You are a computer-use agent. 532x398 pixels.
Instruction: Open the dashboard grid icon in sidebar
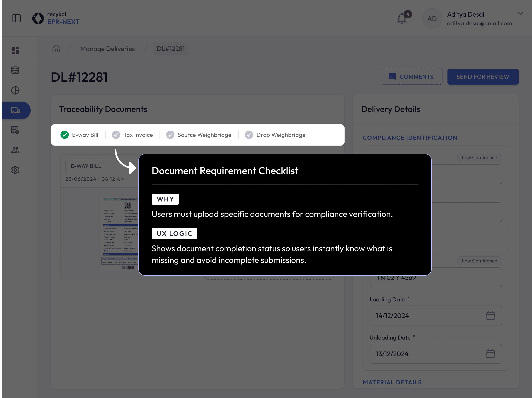pos(15,51)
